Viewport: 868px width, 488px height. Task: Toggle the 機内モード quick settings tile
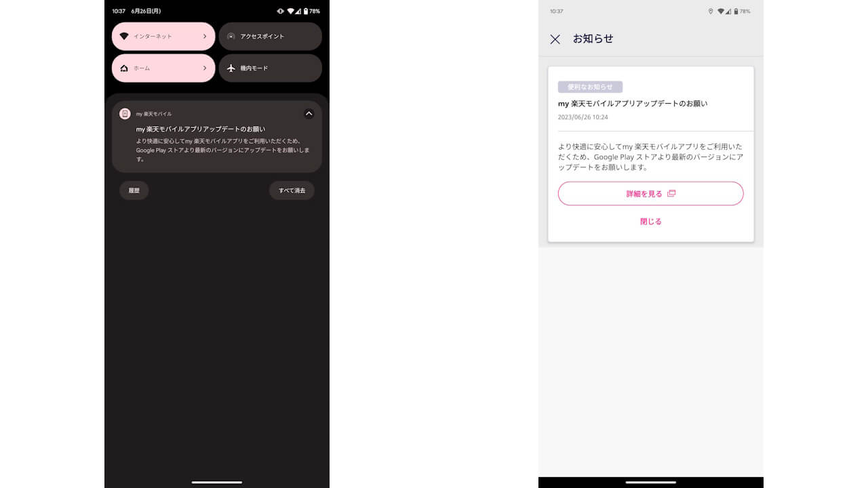click(x=270, y=68)
